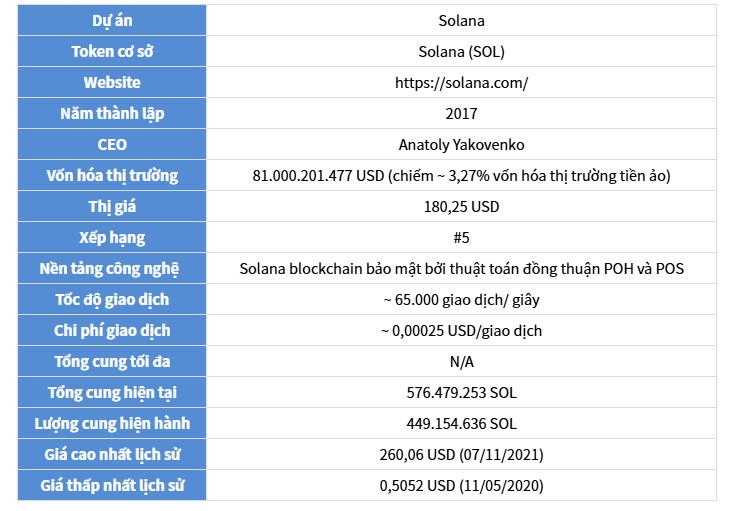This screenshot has height=511, width=730.
Task: Click the CEO name Anatoly Yakovenko
Action: (461, 145)
